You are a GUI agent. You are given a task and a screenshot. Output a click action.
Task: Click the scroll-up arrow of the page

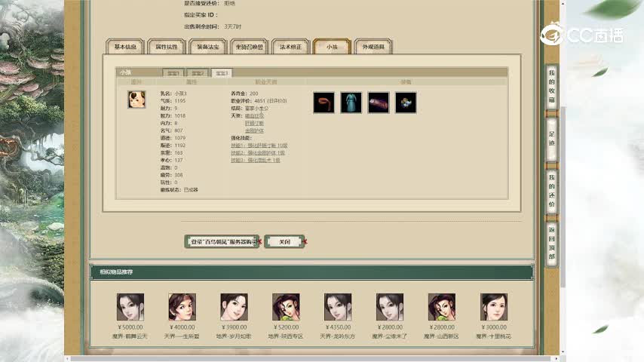563,3
